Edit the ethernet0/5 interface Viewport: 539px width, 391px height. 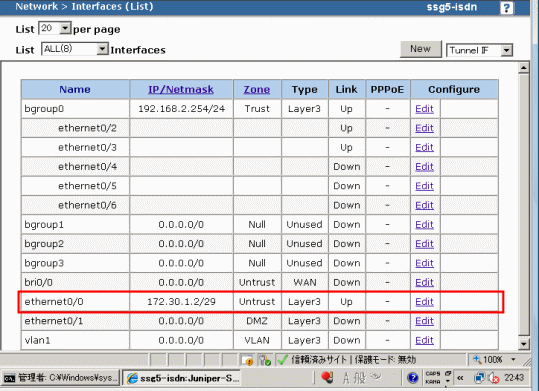point(424,186)
